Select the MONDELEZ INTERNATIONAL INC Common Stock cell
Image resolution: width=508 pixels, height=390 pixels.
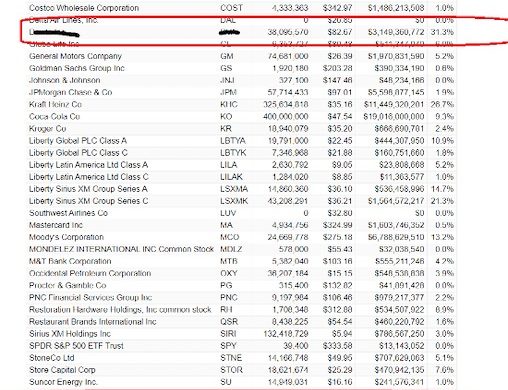[x=121, y=249]
